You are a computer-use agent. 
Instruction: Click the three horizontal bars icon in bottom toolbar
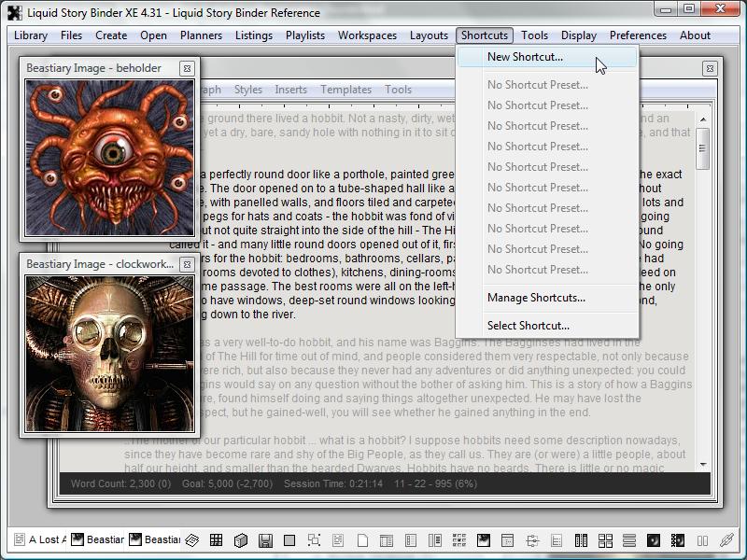pos(628,539)
